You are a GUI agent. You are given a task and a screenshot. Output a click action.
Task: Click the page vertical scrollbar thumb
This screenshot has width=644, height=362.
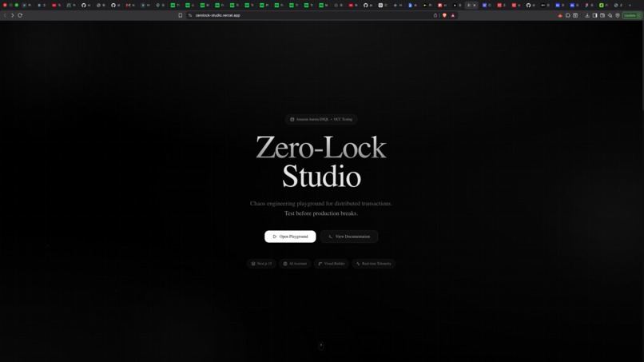[x=642, y=66]
